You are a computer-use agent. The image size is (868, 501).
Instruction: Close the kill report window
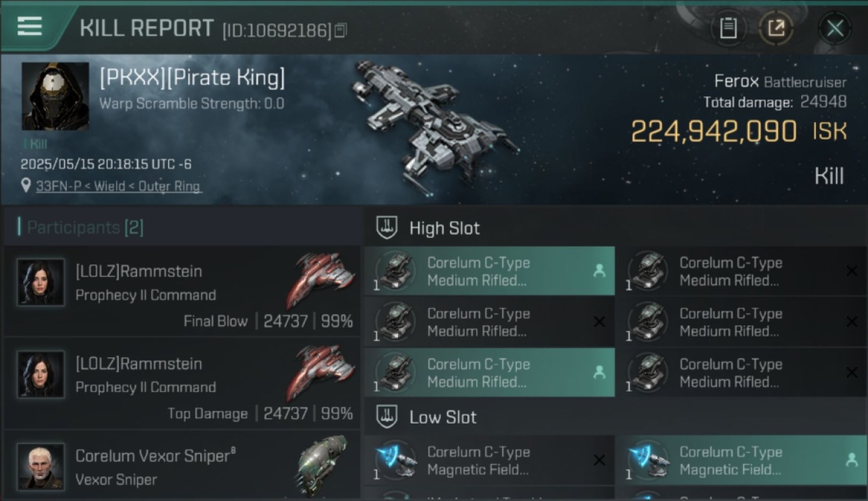pyautogui.click(x=835, y=28)
